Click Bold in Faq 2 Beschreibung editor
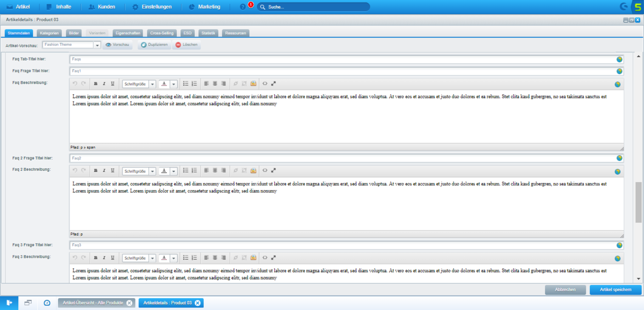The width and height of the screenshot is (644, 310). [x=95, y=171]
